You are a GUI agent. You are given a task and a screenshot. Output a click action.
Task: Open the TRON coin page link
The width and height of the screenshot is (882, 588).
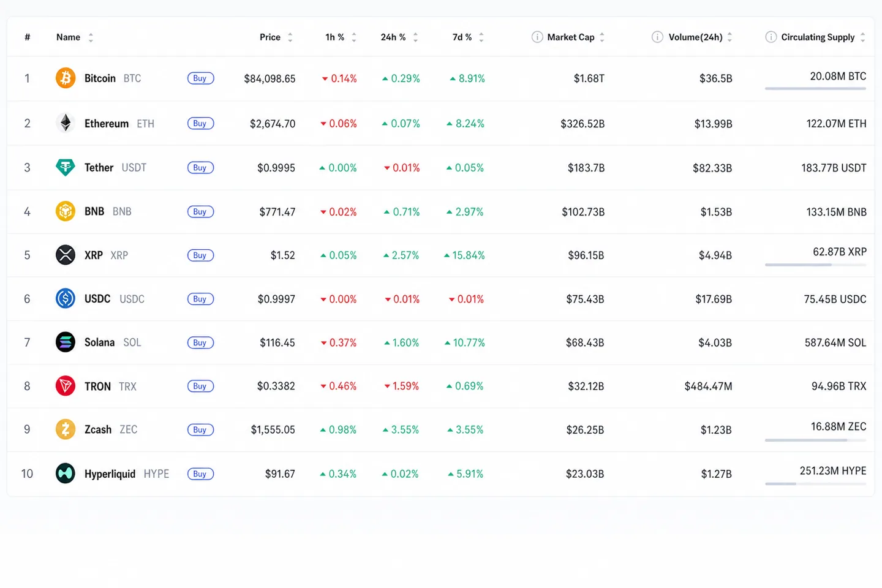click(97, 386)
